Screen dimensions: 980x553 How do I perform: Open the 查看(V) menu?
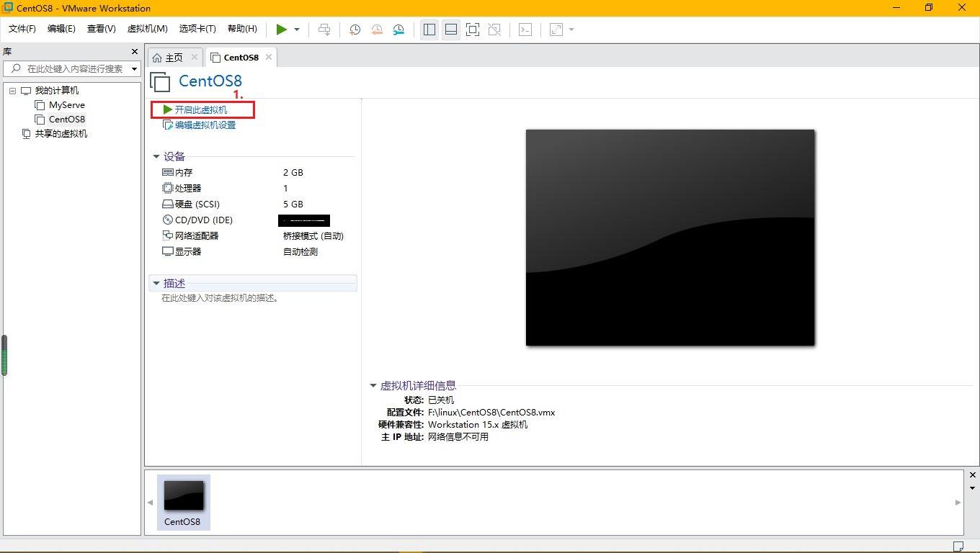101,29
